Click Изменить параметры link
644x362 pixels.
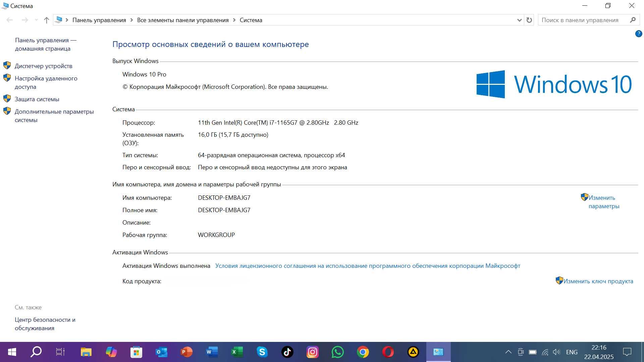pyautogui.click(x=604, y=202)
